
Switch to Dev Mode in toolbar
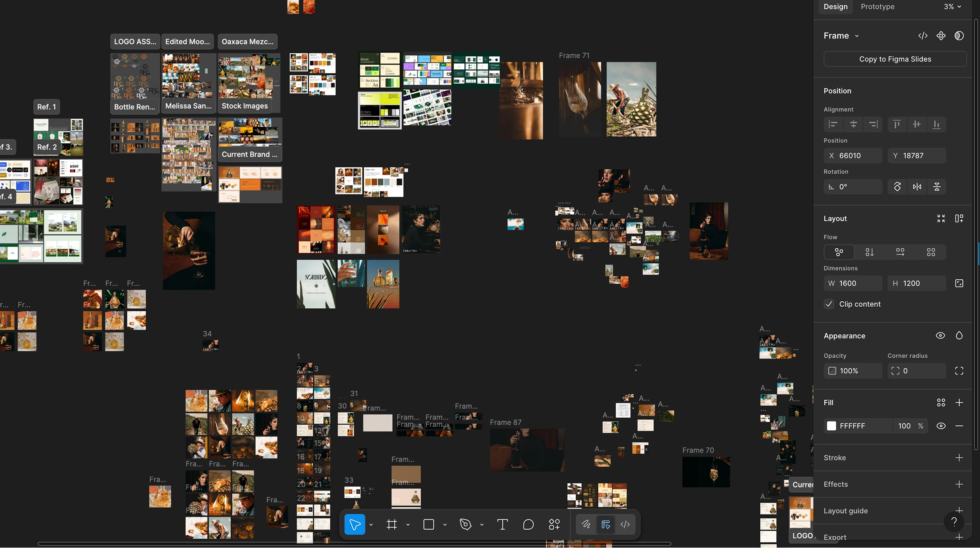pos(625,524)
